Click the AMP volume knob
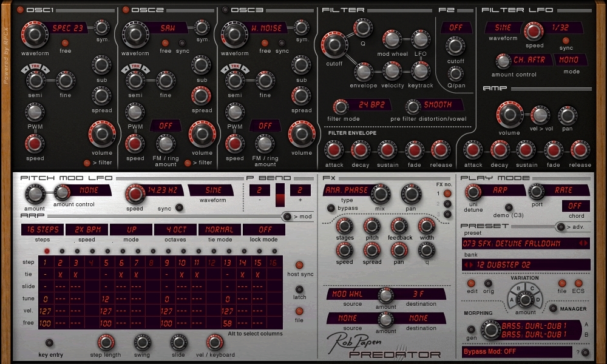Image resolution: width=607 pixels, height=364 pixels. [509, 114]
